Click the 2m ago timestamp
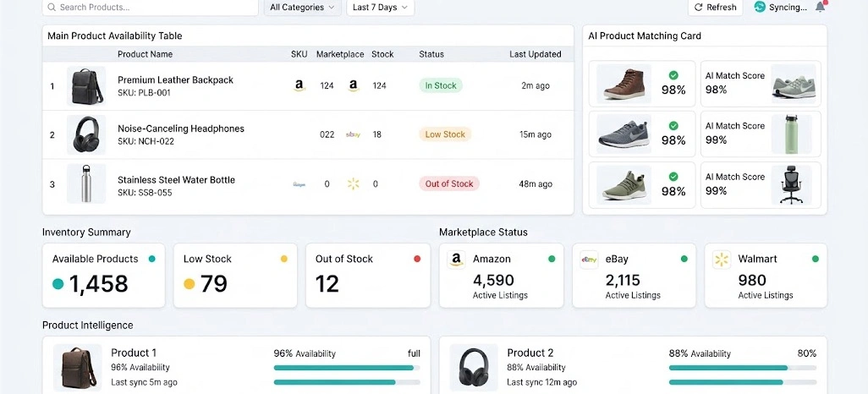The width and height of the screenshot is (868, 394). 536,85
